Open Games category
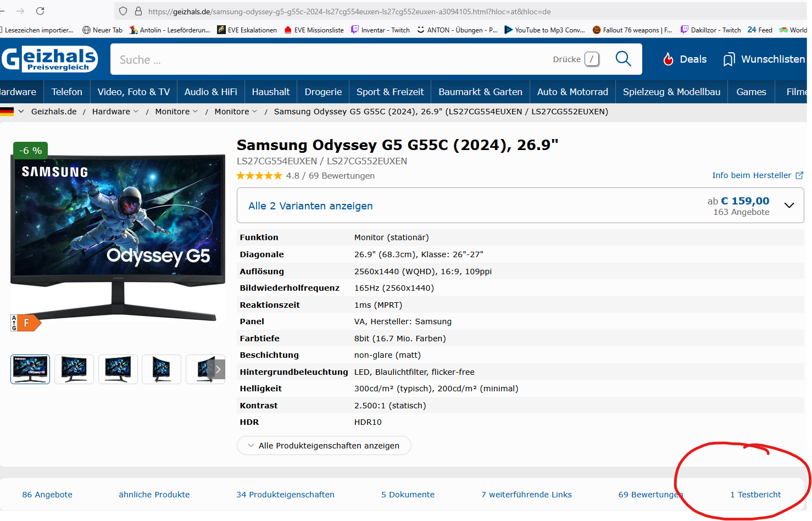 [x=751, y=92]
